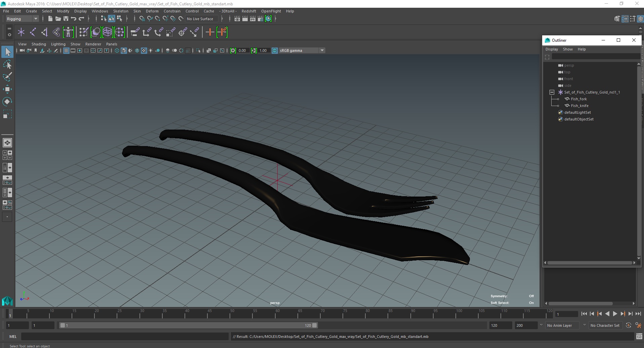This screenshot has height=348, width=644.
Task: Save the current scene
Action: (66, 19)
